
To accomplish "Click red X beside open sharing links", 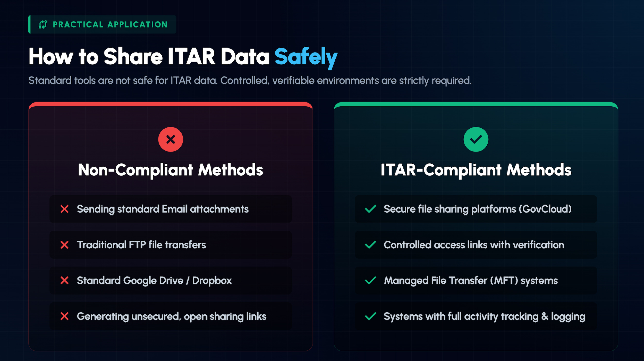I will [x=64, y=316].
